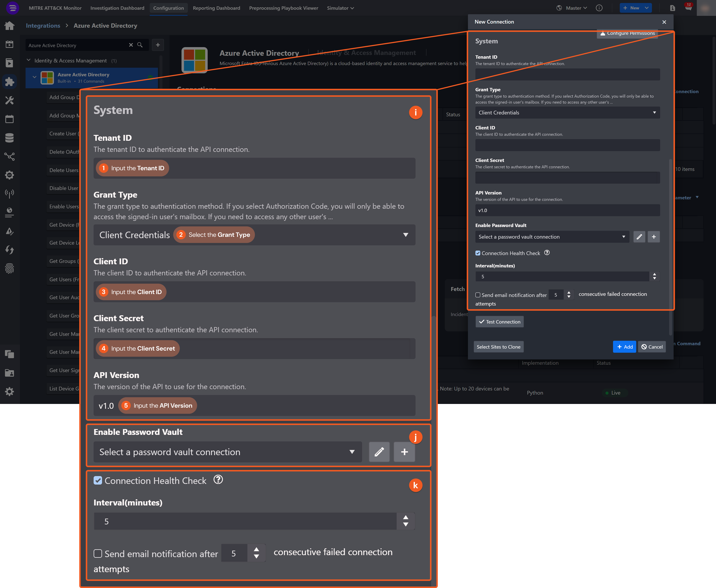Click the pencil edit icon beside password vault

point(639,237)
